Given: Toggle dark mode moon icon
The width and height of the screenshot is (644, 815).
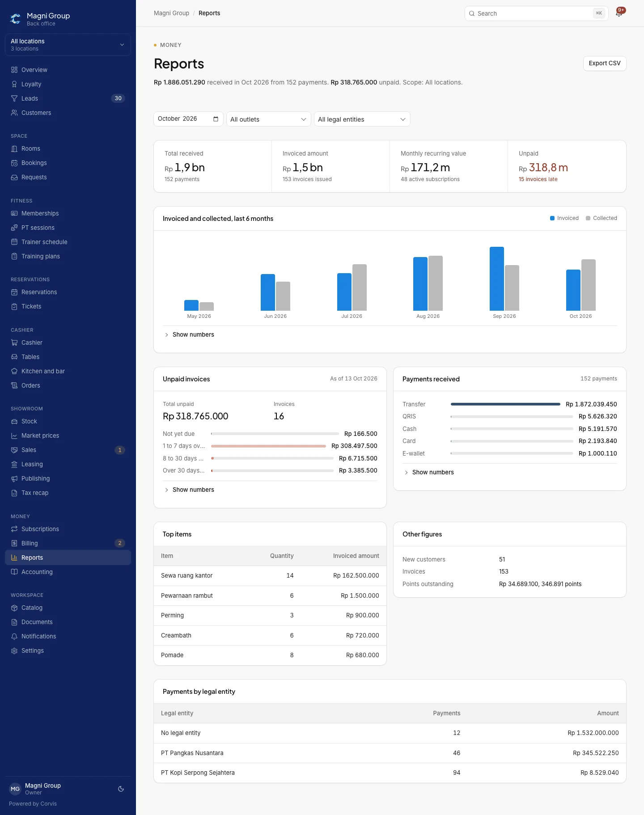Looking at the screenshot, I should tap(121, 789).
